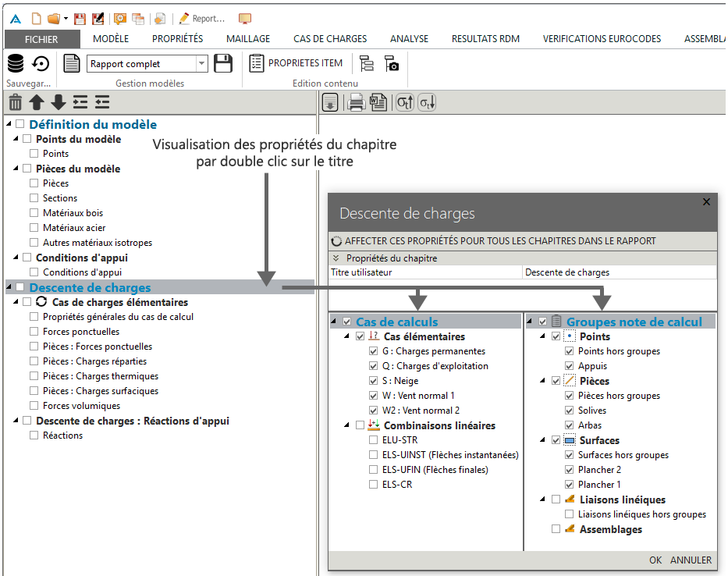Save the report model with floppy icon
This screenshot has width=728, height=576.
coord(223,63)
